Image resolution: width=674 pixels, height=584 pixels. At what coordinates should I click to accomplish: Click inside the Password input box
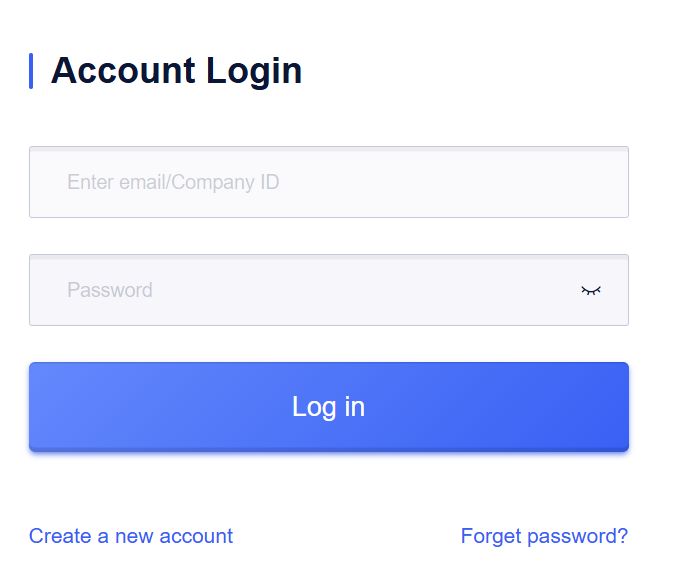coord(329,290)
